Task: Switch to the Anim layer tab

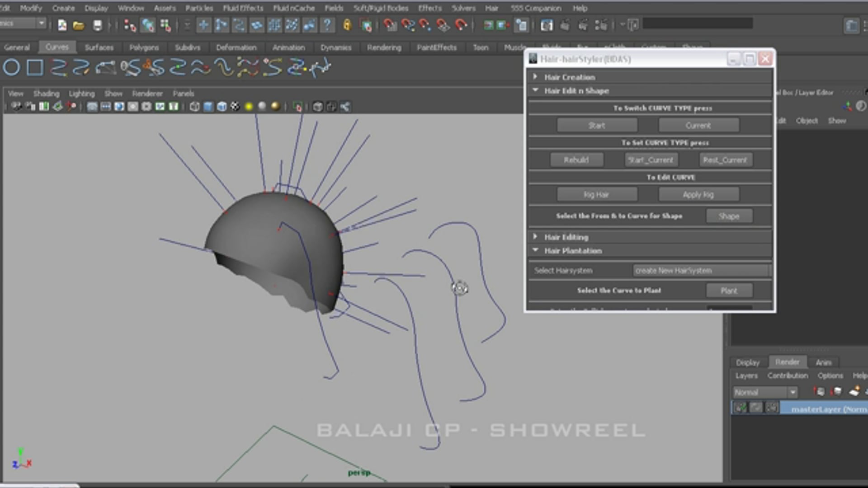Action: pos(824,362)
